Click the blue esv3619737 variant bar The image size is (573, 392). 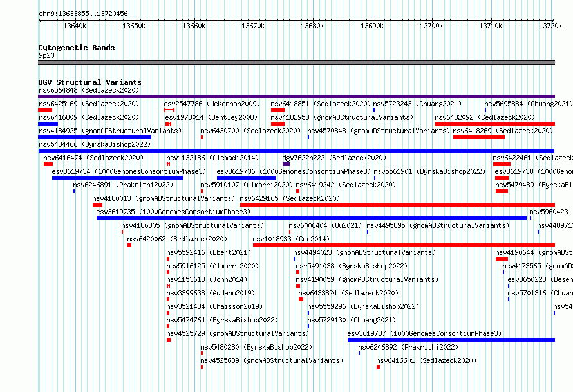[x=451, y=340]
